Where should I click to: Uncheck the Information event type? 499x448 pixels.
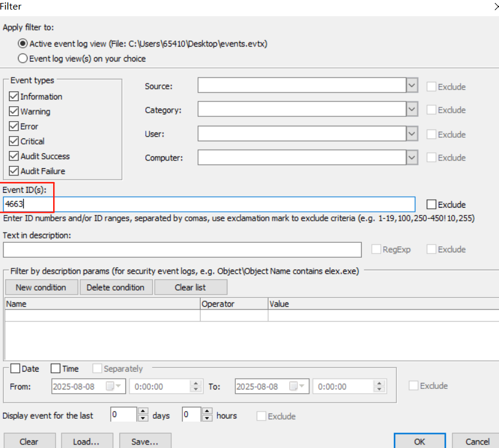(14, 97)
